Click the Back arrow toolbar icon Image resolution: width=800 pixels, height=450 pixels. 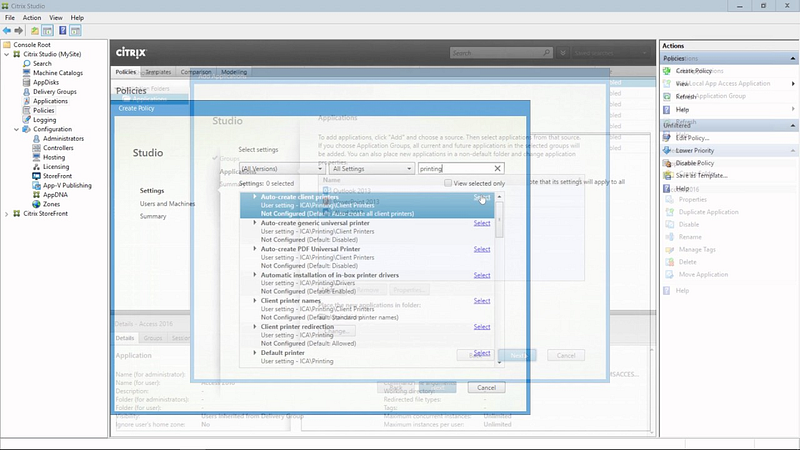click(x=7, y=31)
